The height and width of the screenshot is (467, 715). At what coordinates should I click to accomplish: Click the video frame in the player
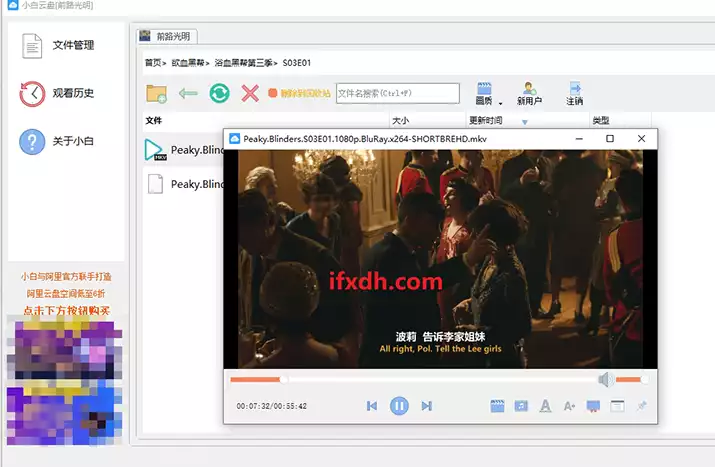[x=440, y=259]
